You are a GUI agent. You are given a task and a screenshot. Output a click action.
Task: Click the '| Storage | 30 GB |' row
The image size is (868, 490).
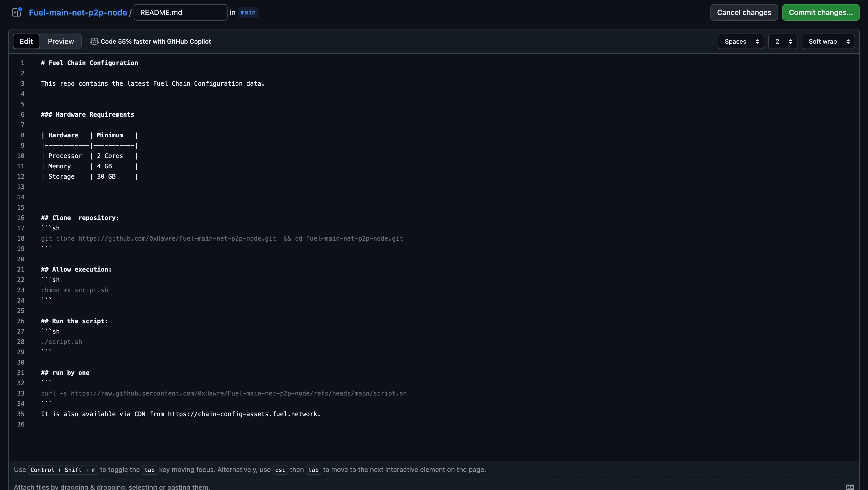click(x=89, y=177)
